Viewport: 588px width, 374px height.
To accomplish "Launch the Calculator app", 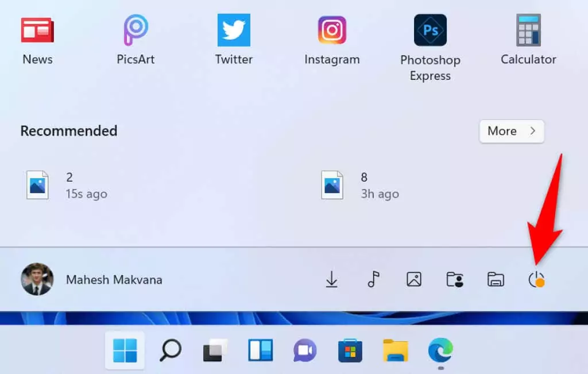I will click(x=528, y=41).
